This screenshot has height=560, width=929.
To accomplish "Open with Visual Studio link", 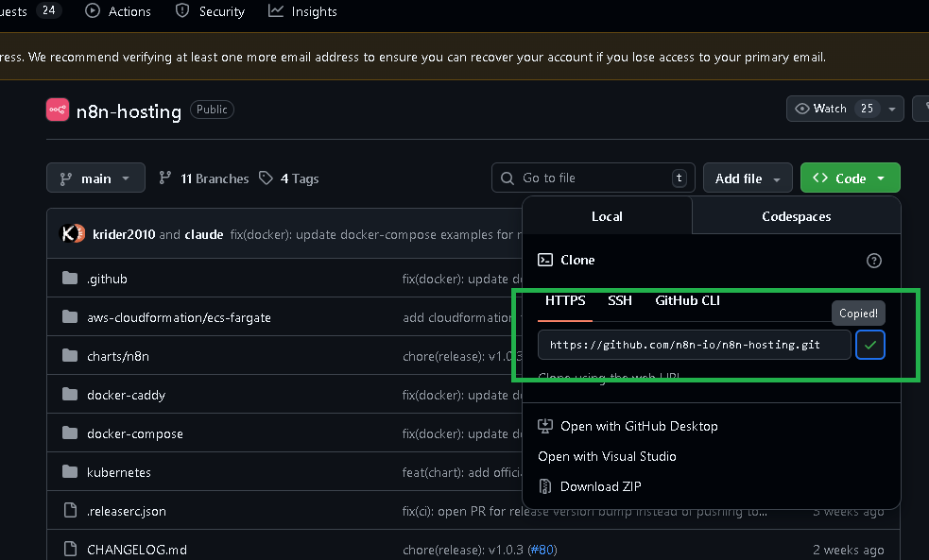I will [x=607, y=456].
